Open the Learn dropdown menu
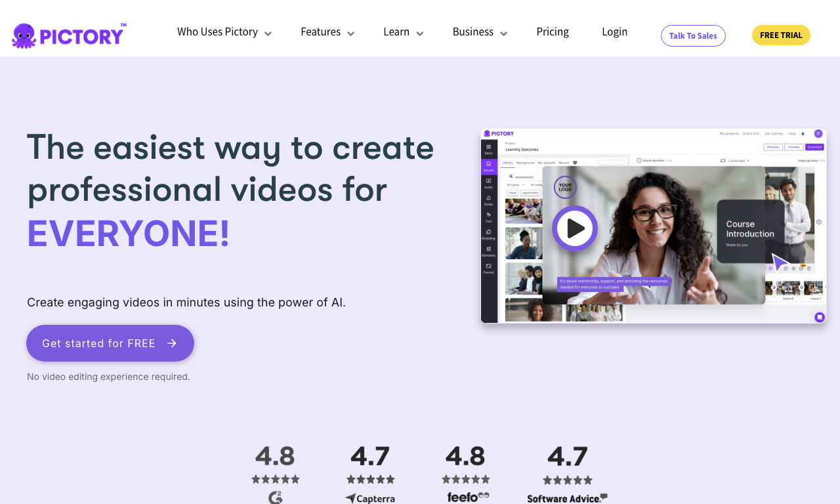Image resolution: width=840 pixels, height=504 pixels. [404, 31]
